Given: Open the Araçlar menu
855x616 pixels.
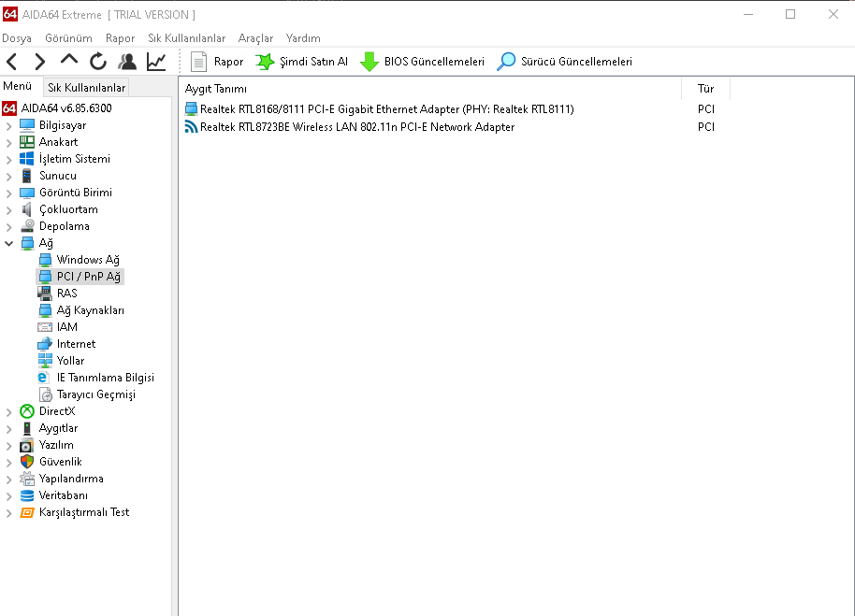Looking at the screenshot, I should tap(255, 38).
